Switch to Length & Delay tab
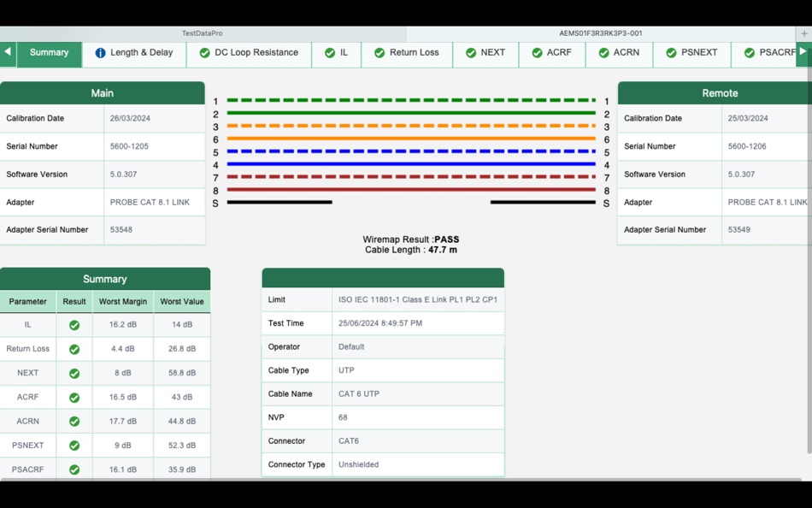 pos(134,54)
